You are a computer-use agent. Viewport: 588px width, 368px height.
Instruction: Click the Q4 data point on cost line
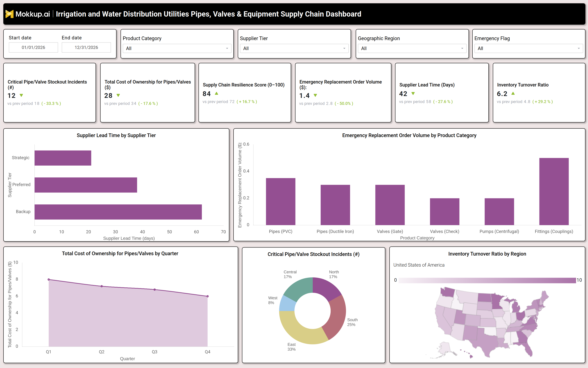click(x=207, y=296)
